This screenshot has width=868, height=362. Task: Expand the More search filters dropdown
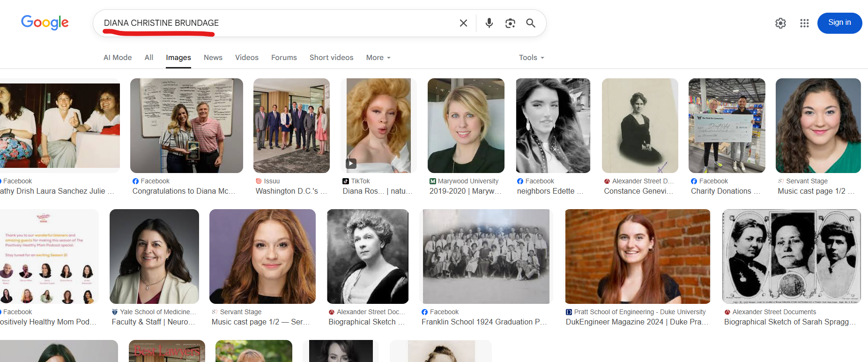coord(378,58)
